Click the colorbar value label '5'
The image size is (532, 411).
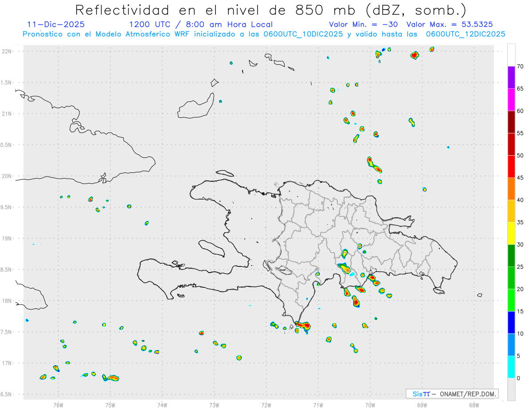[x=519, y=356]
